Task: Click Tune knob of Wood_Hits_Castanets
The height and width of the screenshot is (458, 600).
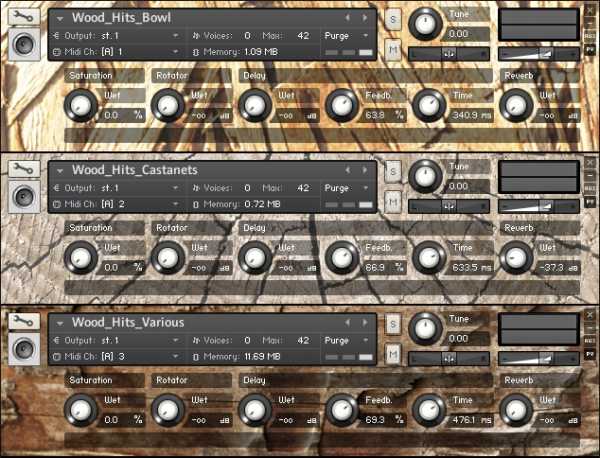Action: (425, 176)
